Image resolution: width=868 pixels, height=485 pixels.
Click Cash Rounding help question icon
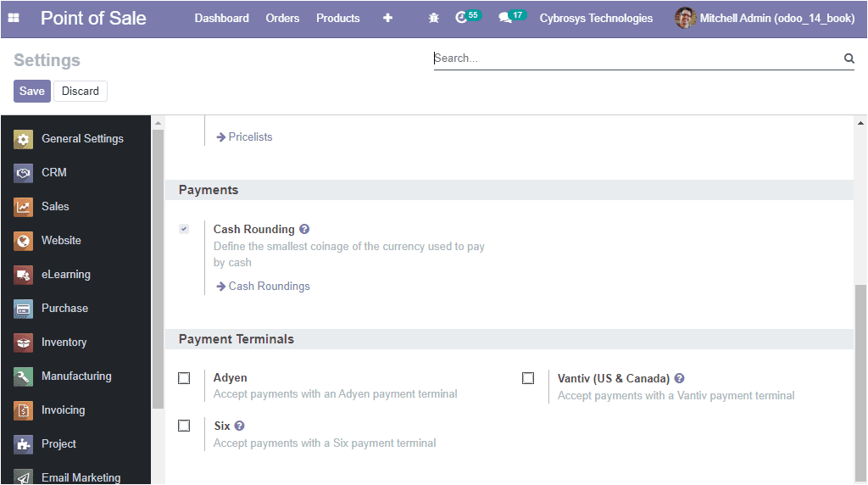[x=304, y=229]
